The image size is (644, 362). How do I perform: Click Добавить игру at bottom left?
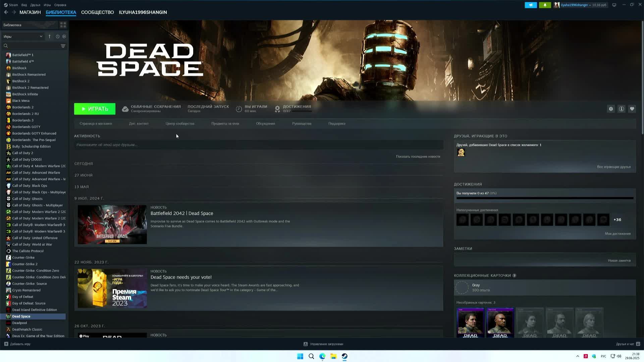coord(17,344)
